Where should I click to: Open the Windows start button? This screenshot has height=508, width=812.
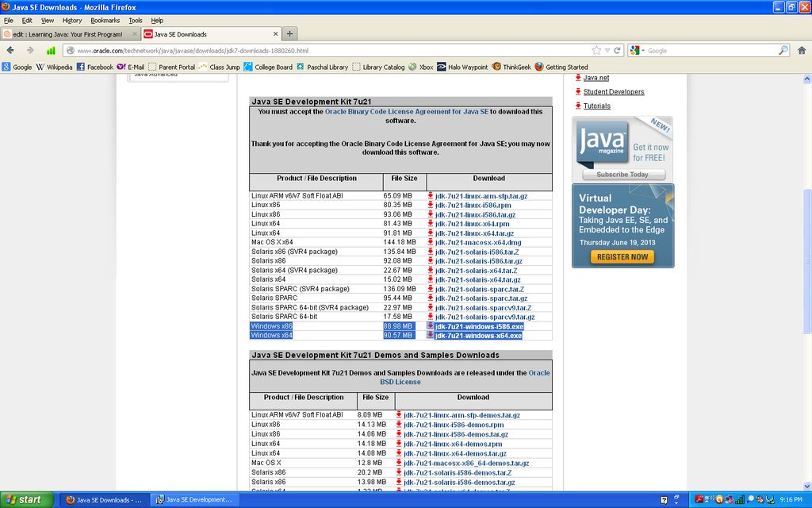(x=27, y=500)
